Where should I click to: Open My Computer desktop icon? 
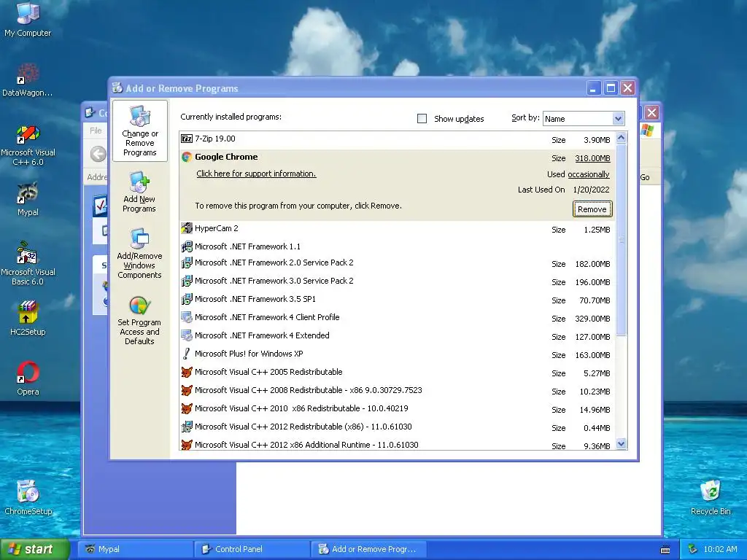[x=28, y=19]
